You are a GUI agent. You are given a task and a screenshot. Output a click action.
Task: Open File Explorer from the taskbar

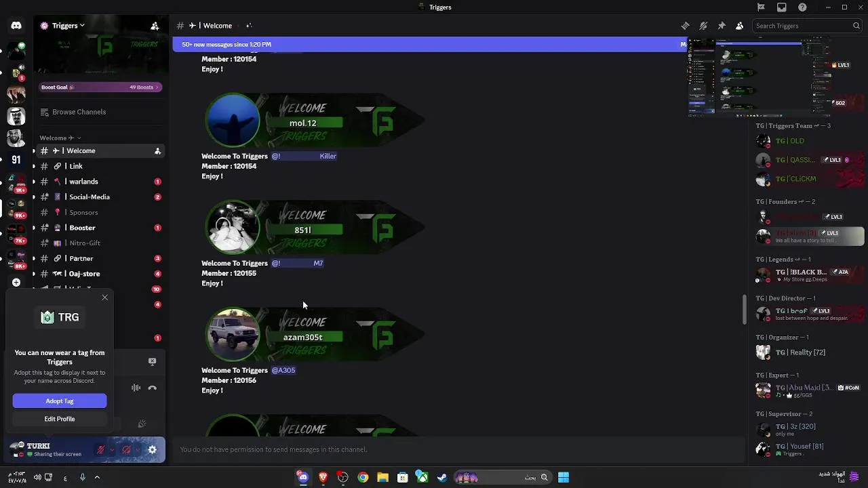[382, 477]
